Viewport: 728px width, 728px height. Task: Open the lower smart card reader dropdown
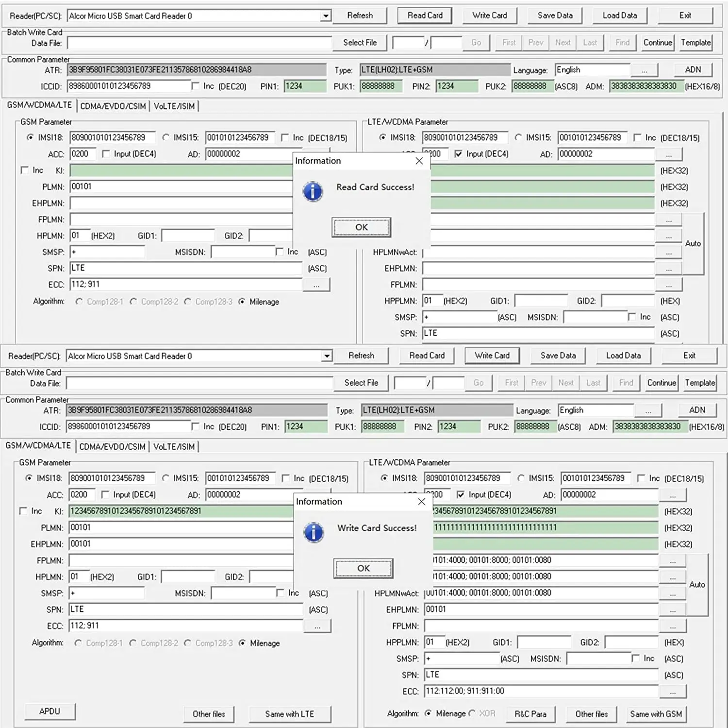[x=327, y=356]
